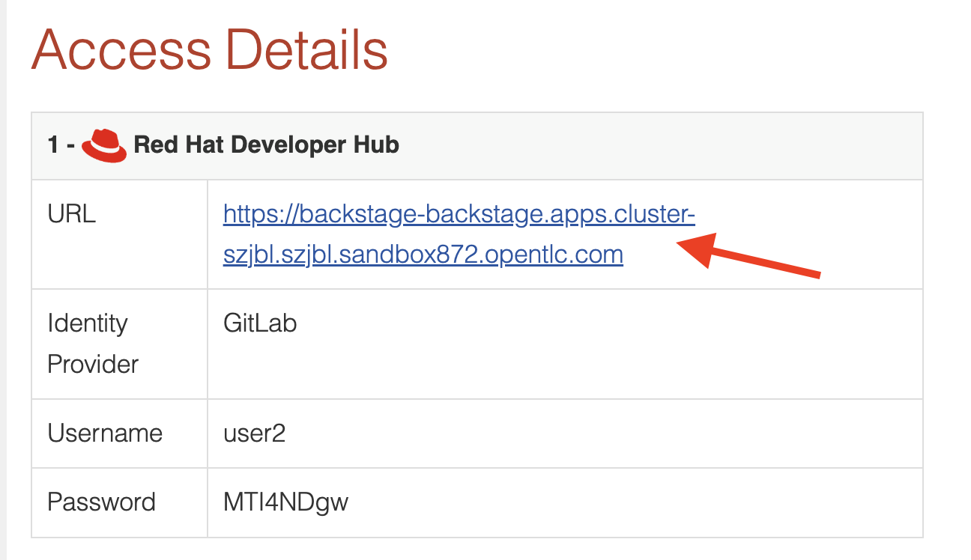Image resolution: width=971 pixels, height=560 pixels.
Task: Click the 'Password' row label
Action: coord(101,502)
